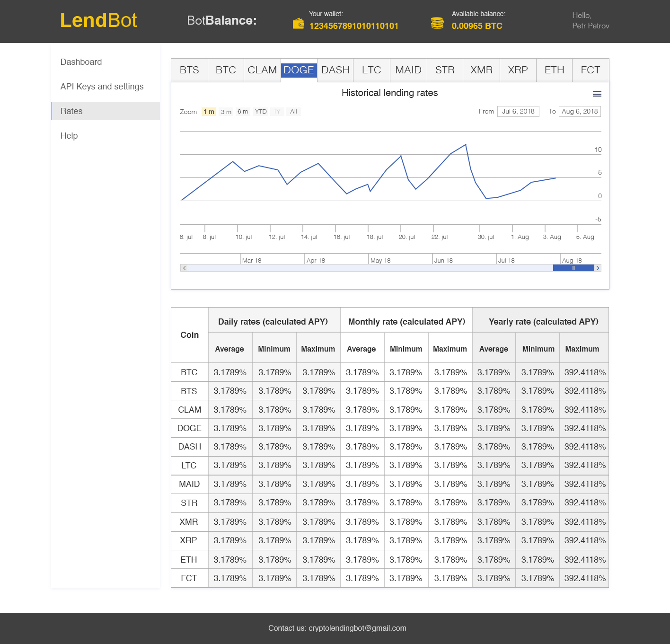Select the YTD zoom option

pos(260,112)
